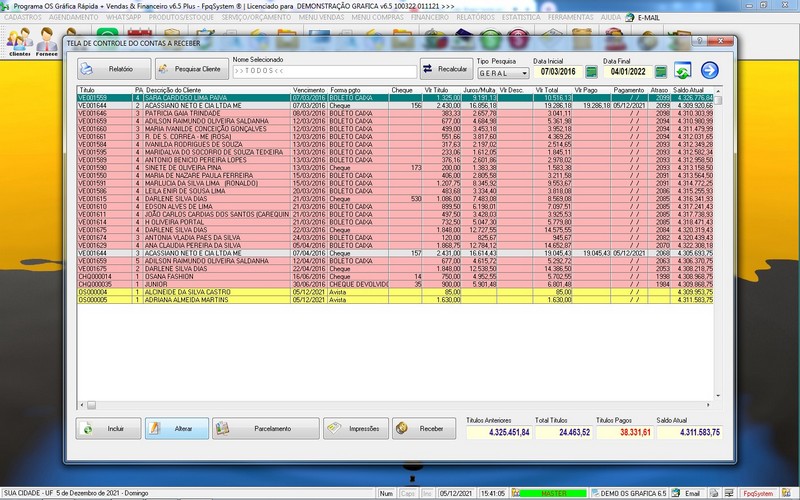Select row EDSON ALVES DE LIMA
800x500 pixels.
point(395,207)
